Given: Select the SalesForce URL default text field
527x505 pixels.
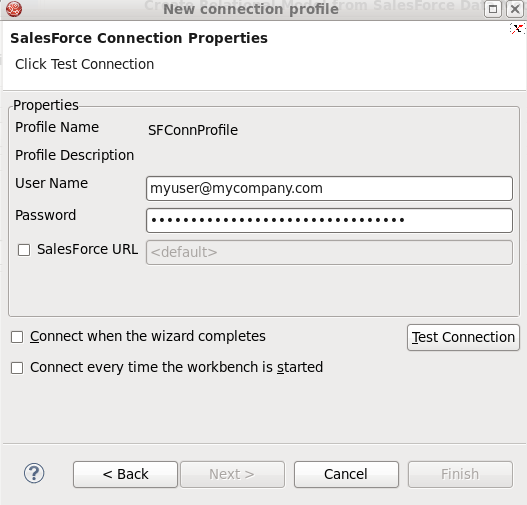Looking at the screenshot, I should (329, 252).
